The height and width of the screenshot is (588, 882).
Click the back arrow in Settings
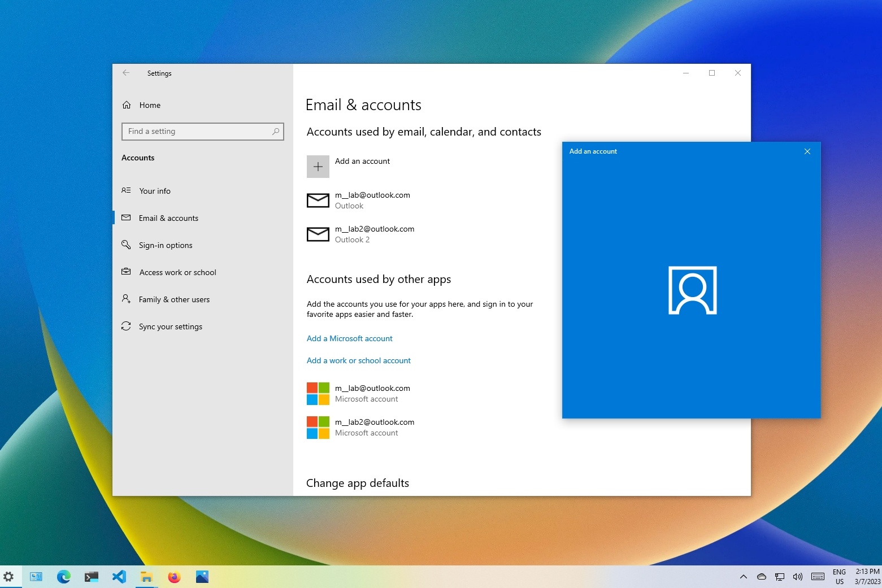125,73
